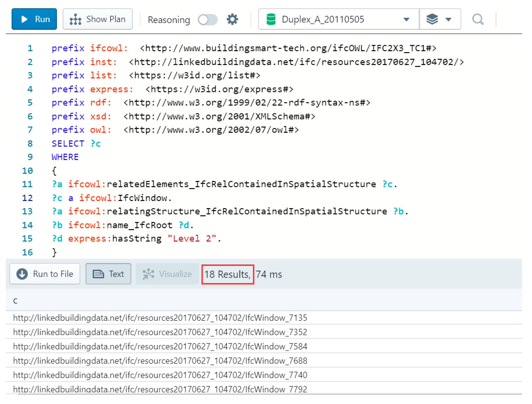Viewport: 532px width, 404px height.
Task: Open the Show Plan view
Action: (97, 19)
